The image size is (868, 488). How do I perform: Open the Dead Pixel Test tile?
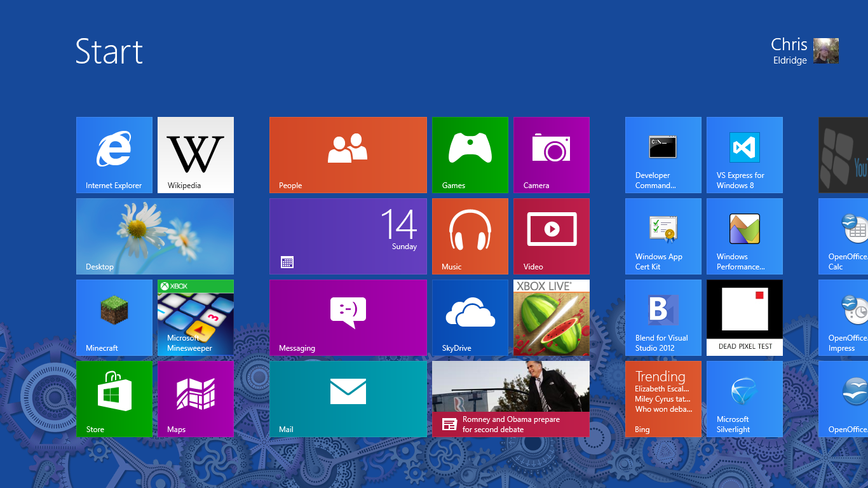745,318
